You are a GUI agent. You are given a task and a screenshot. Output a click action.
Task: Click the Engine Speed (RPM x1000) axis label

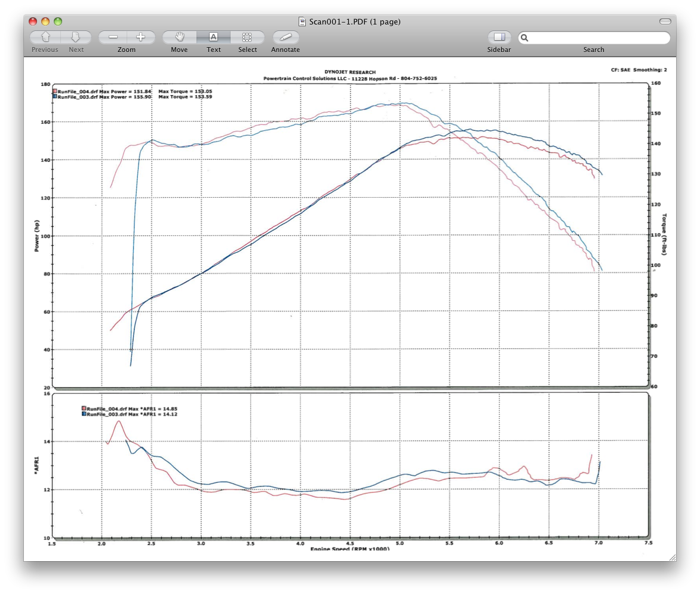pyautogui.click(x=350, y=549)
